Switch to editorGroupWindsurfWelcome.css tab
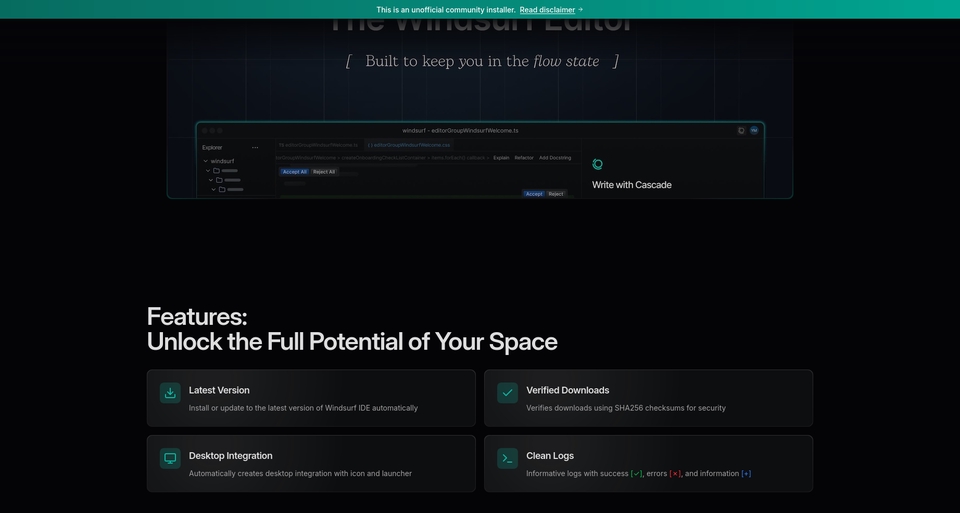This screenshot has height=513, width=960. (x=409, y=145)
